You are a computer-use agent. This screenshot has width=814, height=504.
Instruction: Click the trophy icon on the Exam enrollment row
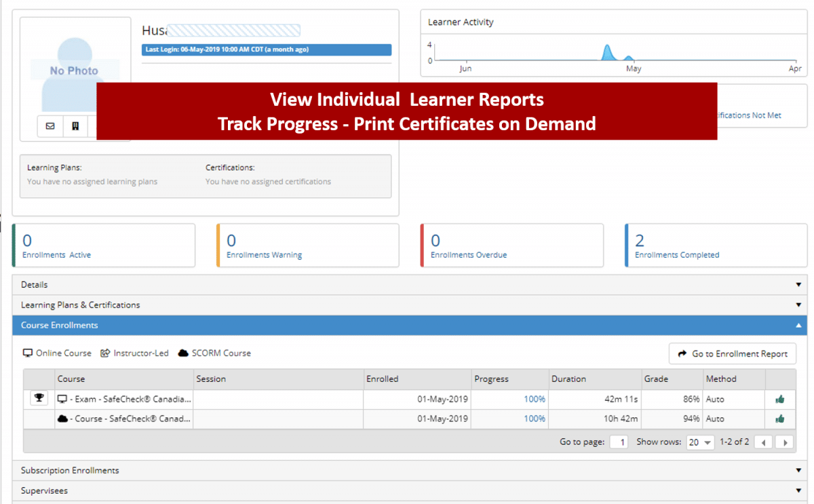tap(39, 398)
